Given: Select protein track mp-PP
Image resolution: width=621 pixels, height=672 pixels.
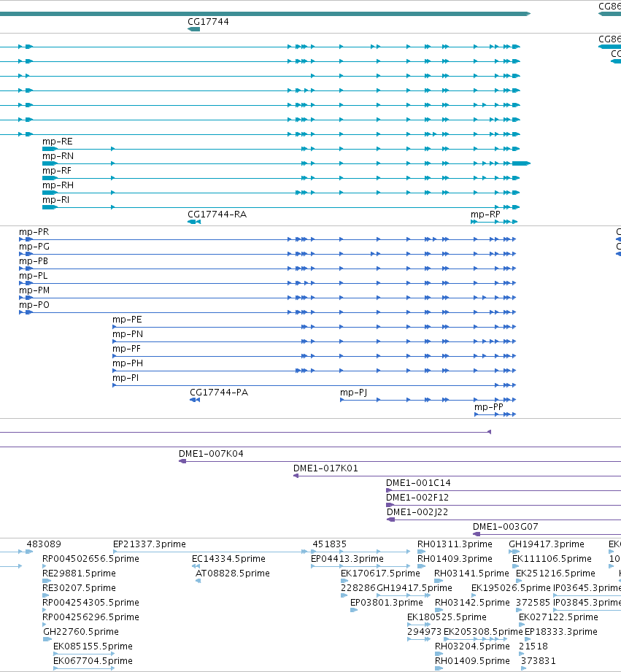Looking at the screenshot, I should 495,414.
